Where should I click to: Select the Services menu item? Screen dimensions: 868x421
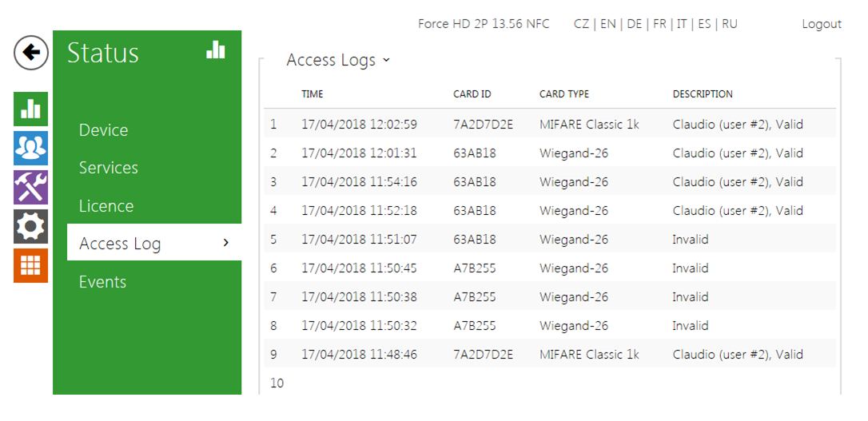108,168
